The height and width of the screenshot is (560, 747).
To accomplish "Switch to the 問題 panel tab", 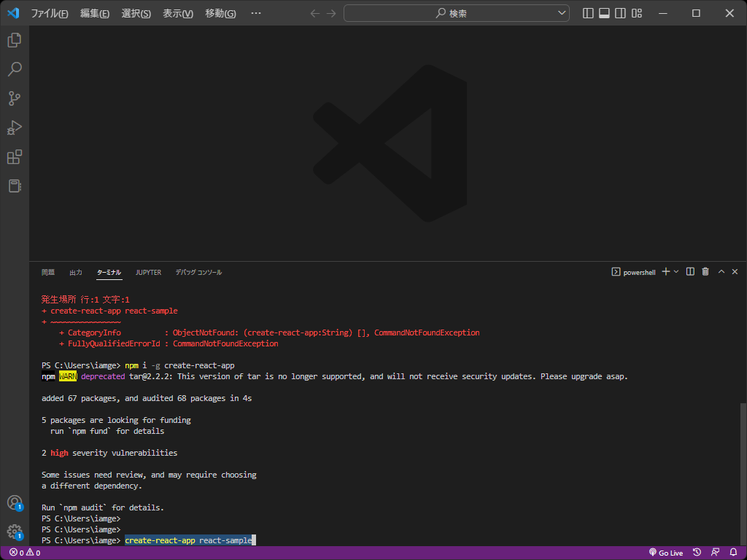I will point(48,273).
